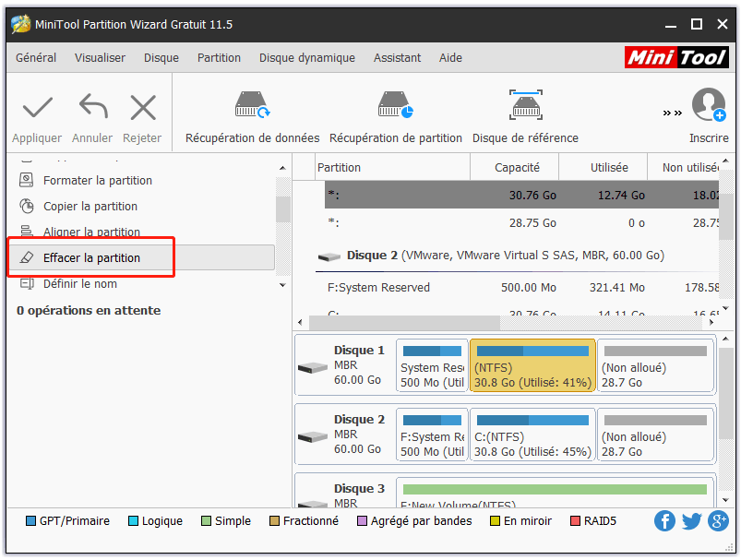This screenshot has width=741, height=560.
Task: Open the Assistant menu
Action: pos(397,57)
